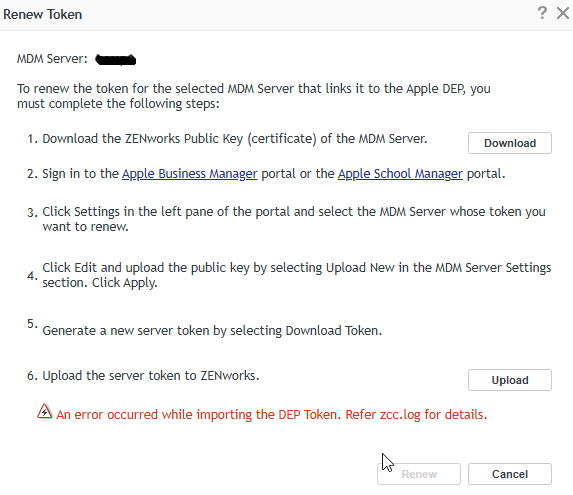573x495 pixels.
Task: Click the Download button for public key
Action: 510,143
